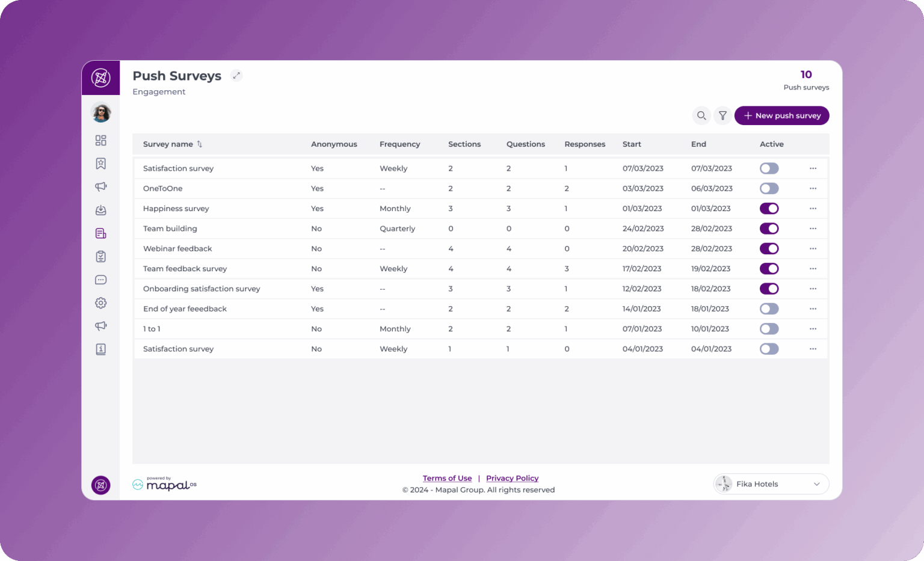Click the New push survey button
This screenshot has height=561, width=924.
pos(782,115)
